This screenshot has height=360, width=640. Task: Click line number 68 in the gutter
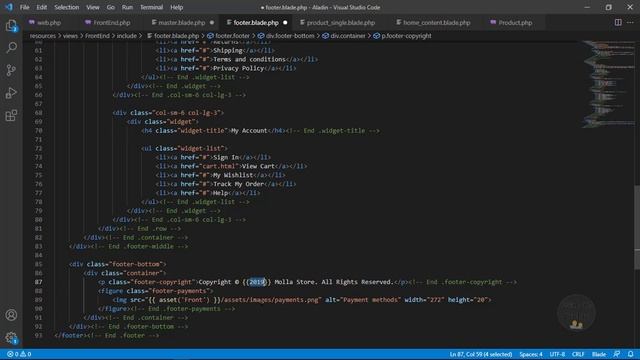click(38, 113)
